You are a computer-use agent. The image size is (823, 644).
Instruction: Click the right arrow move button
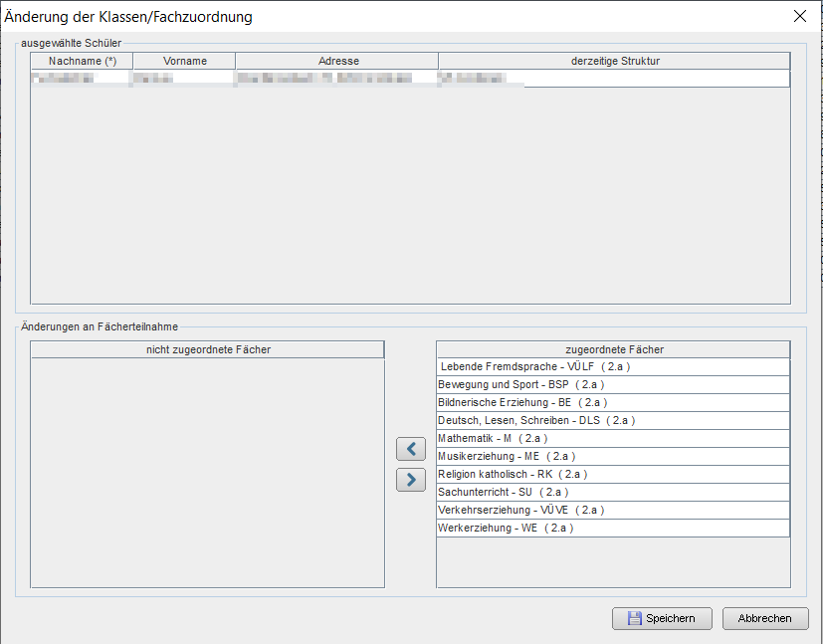coord(410,480)
